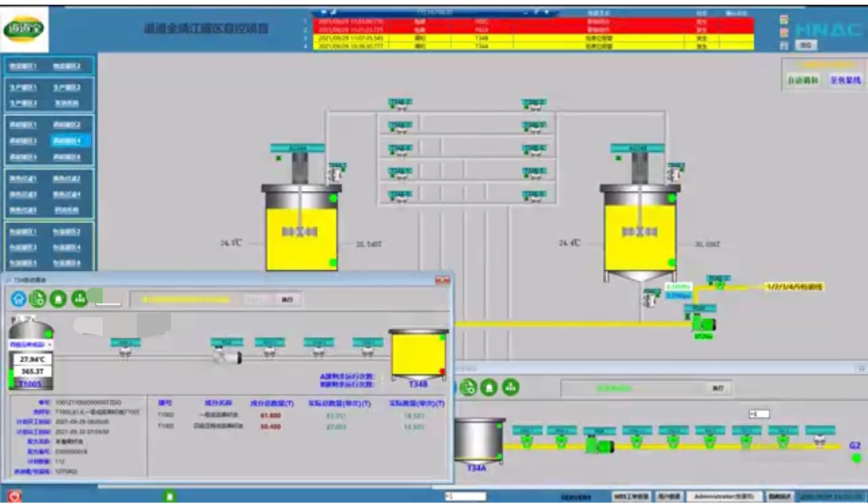
Task: Select the green org-chart icon in T34 popup
Action: point(80,299)
